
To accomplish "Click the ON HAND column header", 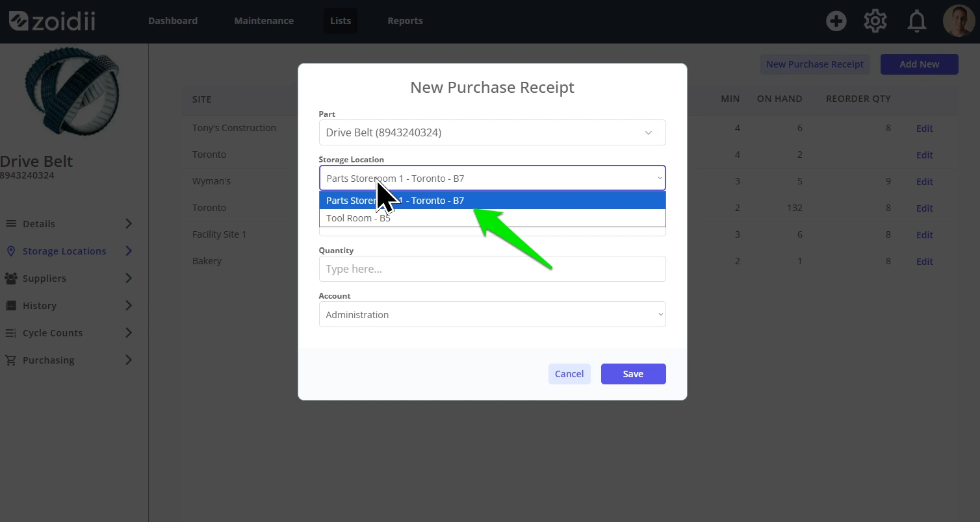I will click(x=779, y=99).
